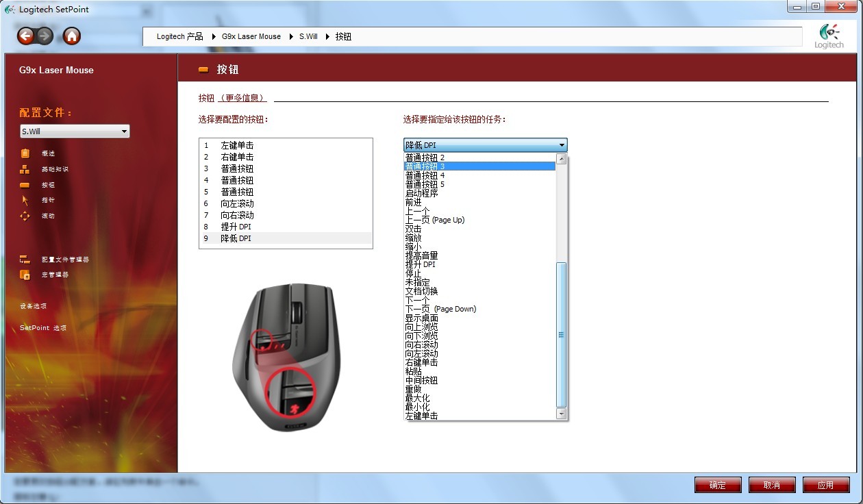Choose 提高音量 in the task list
The width and height of the screenshot is (863, 504).
point(480,255)
